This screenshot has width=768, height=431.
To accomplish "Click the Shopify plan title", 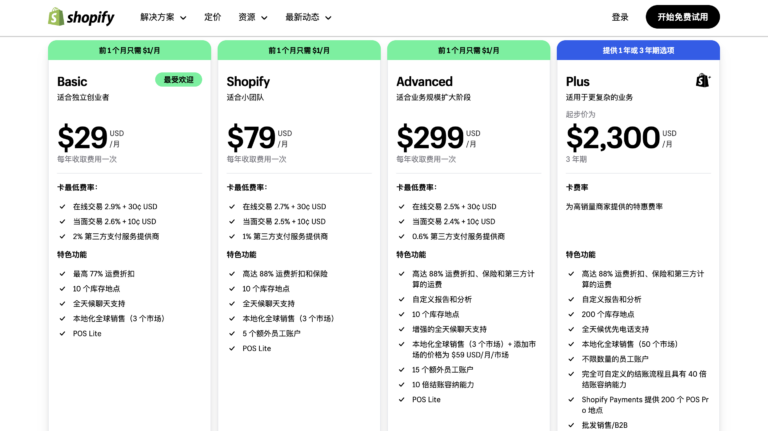I will coord(248,81).
